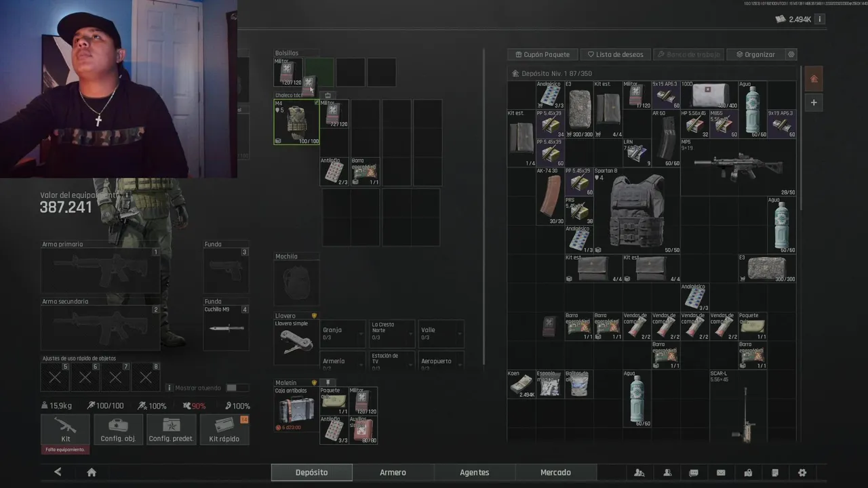The width and height of the screenshot is (868, 488).
Task: Click the empty Arma secundaria slot
Action: point(100,328)
